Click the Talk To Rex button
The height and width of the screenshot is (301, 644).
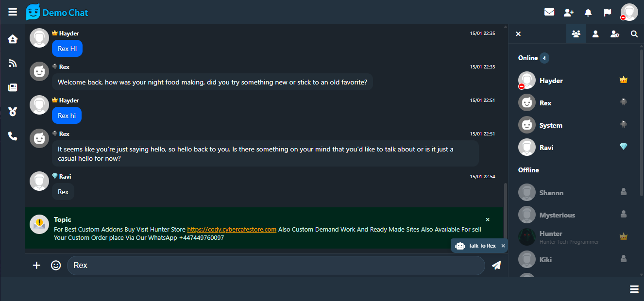coord(478,246)
